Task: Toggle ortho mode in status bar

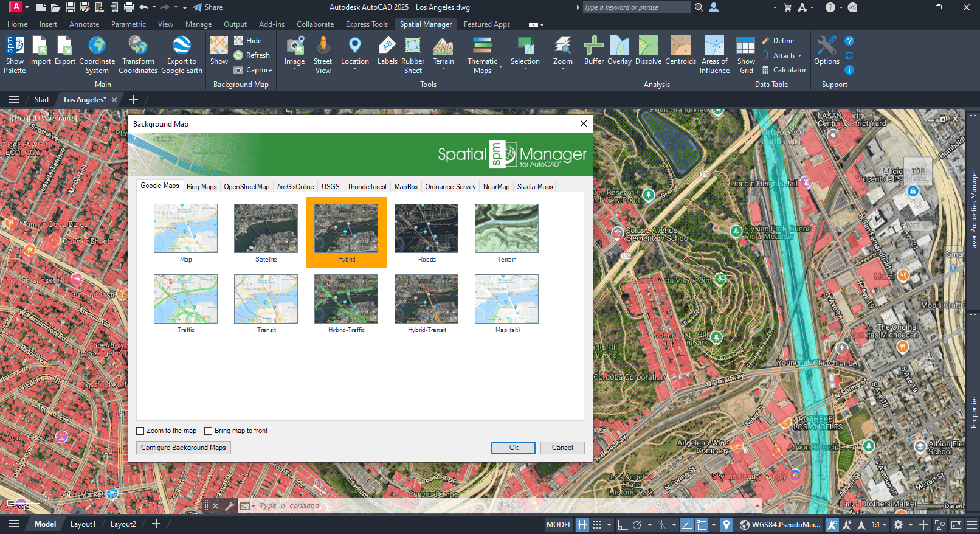Action: 623,524
